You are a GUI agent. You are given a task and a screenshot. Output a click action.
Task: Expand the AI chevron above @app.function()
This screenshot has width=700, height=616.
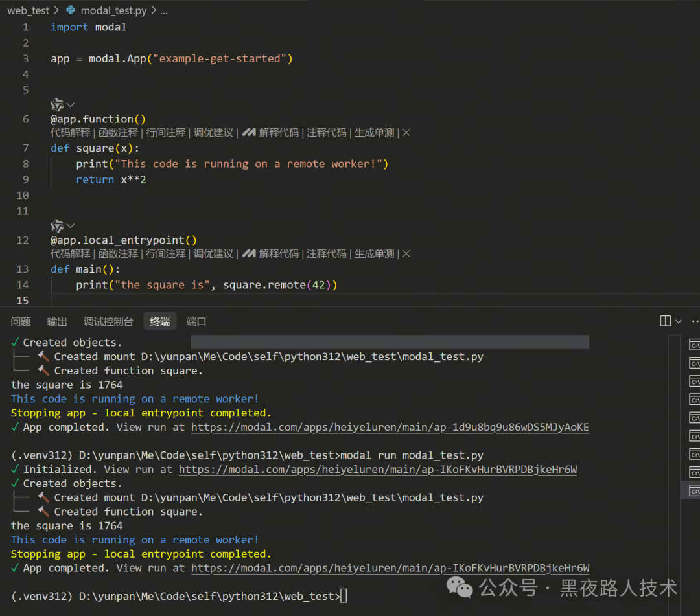[x=71, y=105]
